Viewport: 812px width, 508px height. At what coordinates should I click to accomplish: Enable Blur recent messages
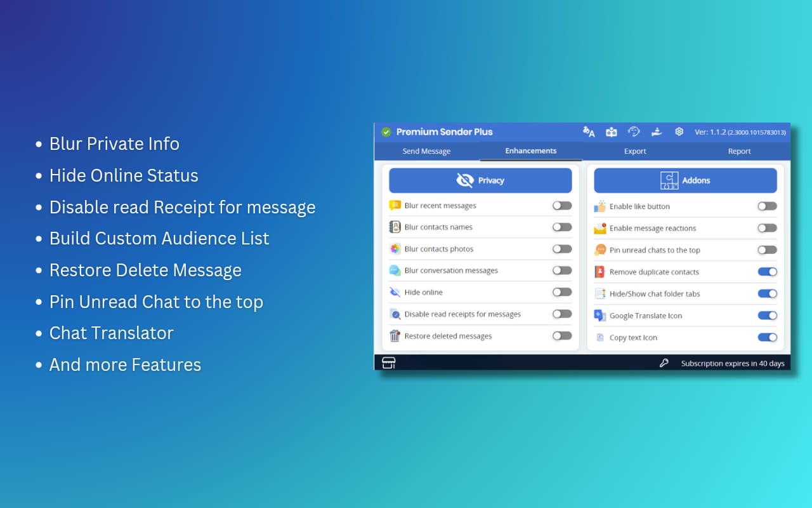561,205
